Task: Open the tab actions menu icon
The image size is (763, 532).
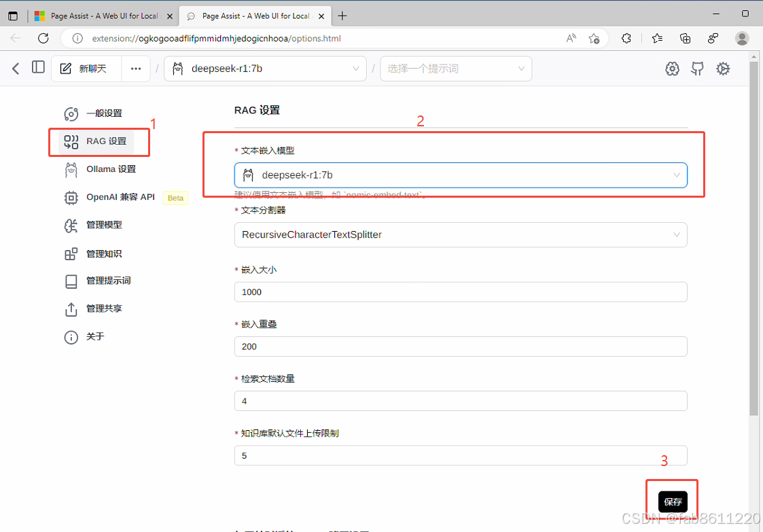Action: point(13,16)
